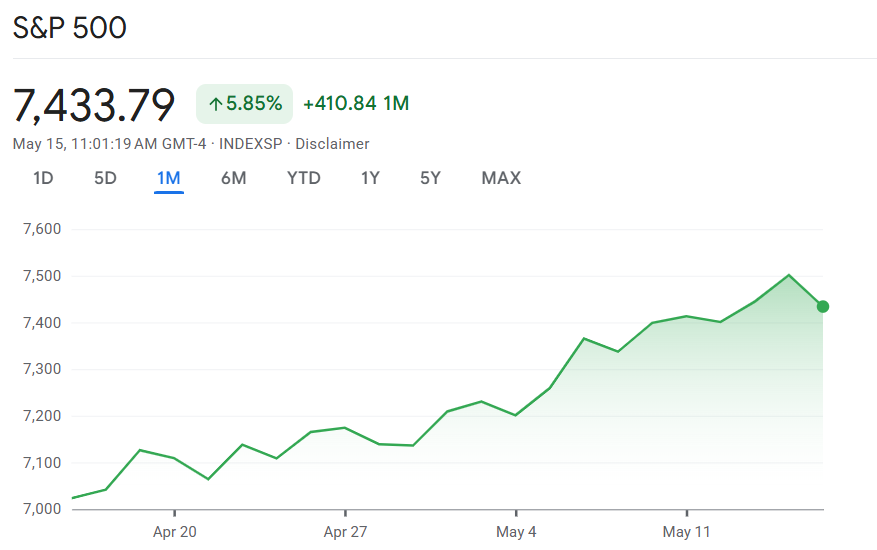Click the up arrow in gain badge
Image resolution: width=877 pixels, height=550 pixels.
(x=215, y=104)
